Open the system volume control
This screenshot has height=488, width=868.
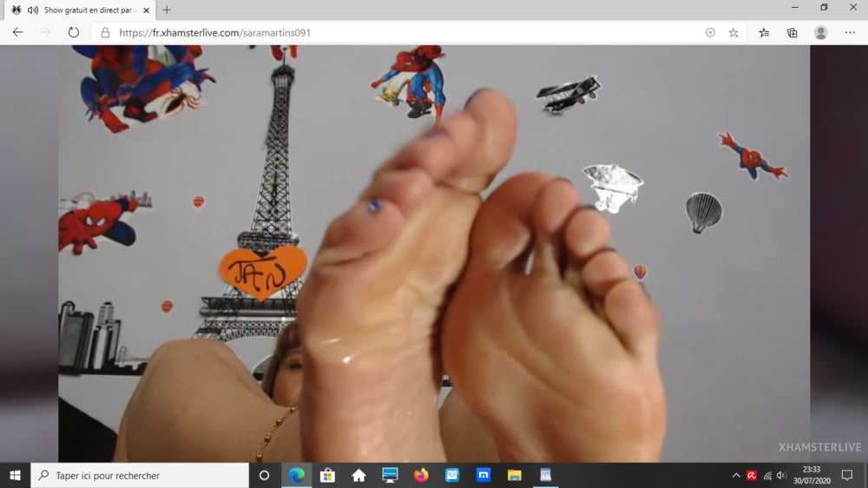[781, 475]
